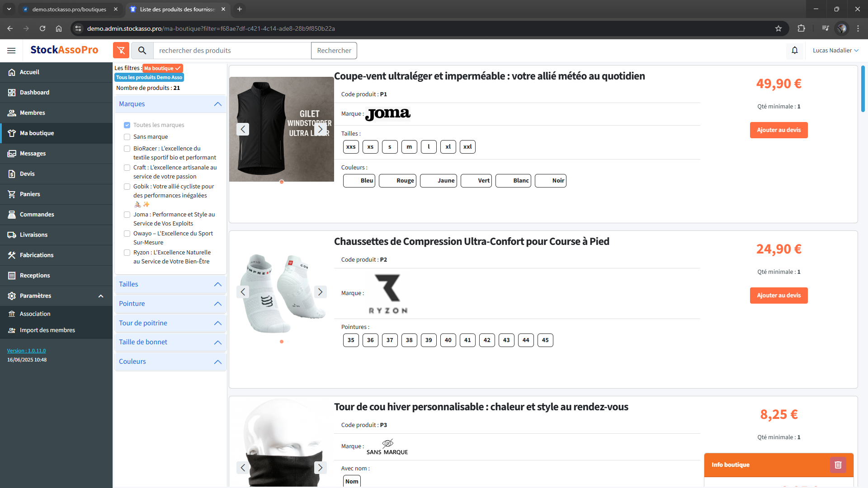Viewport: 868px width, 488px height.
Task: Expand the Tailles filter section
Action: tap(170, 284)
